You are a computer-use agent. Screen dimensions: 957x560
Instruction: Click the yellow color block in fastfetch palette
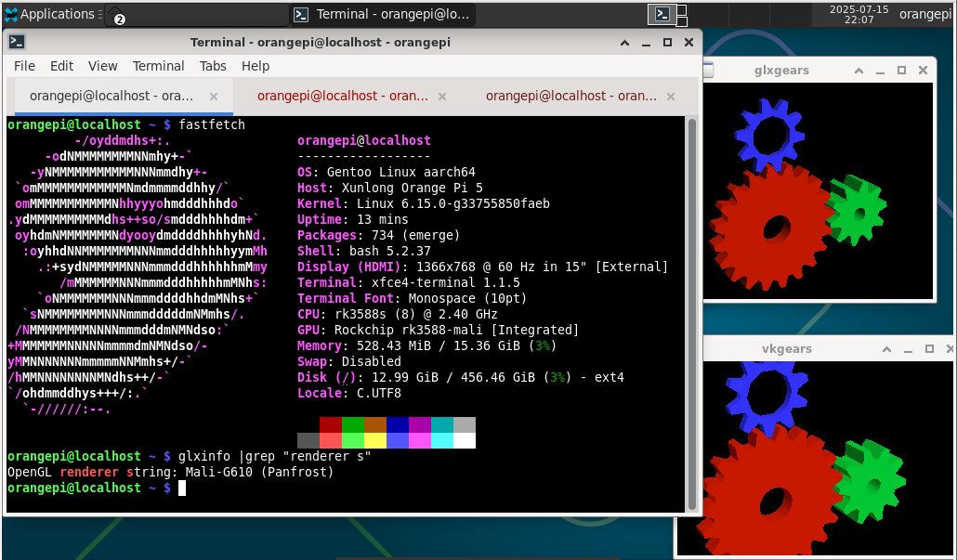(x=374, y=440)
